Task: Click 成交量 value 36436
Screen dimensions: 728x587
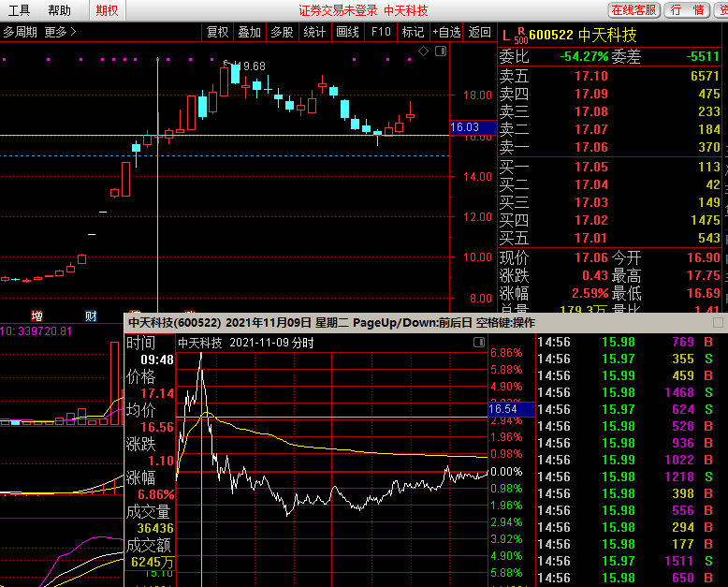Action: click(x=155, y=528)
